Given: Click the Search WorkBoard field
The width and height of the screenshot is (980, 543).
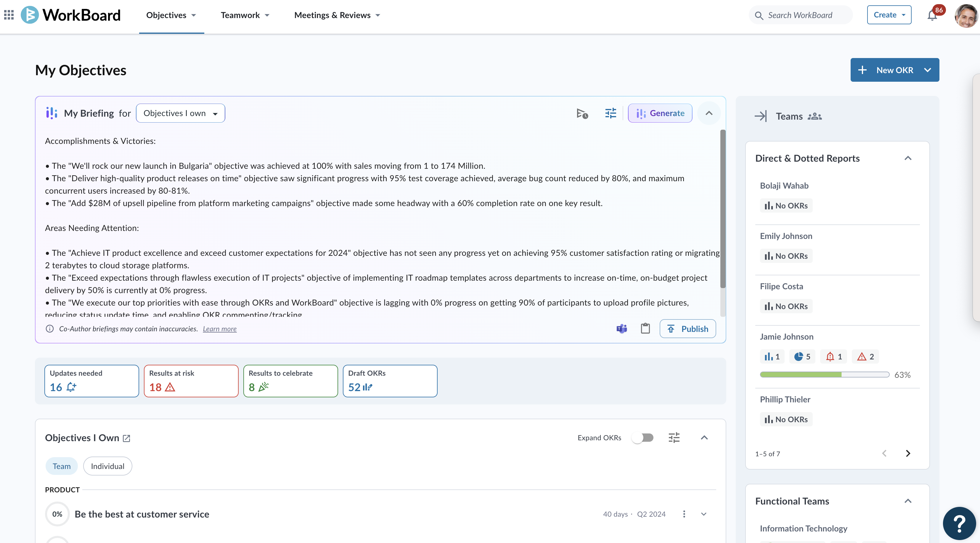Looking at the screenshot, I should coord(800,15).
